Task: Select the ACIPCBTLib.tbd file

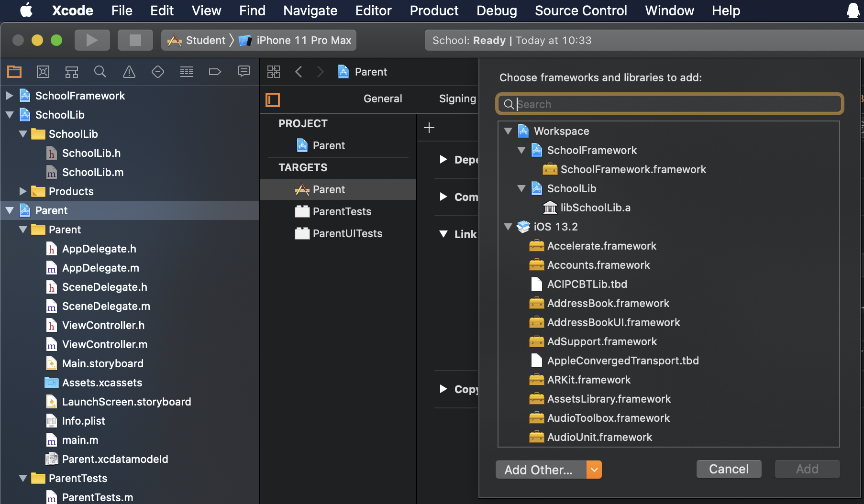Action: tap(587, 284)
